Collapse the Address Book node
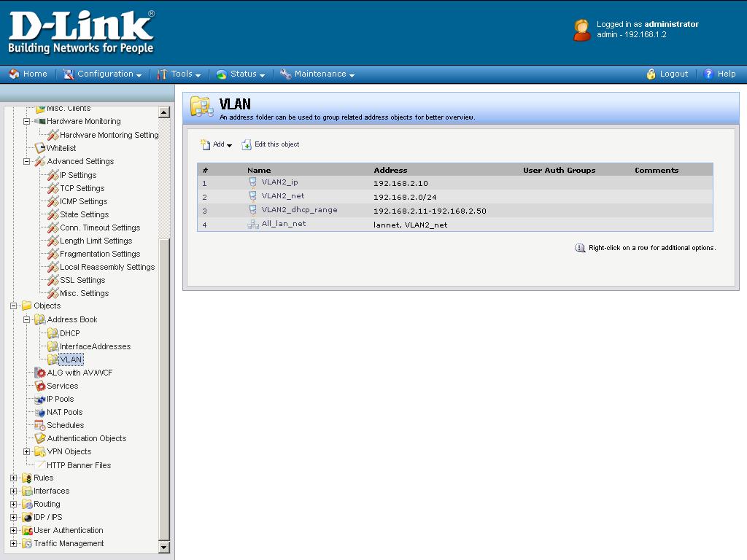 coord(27,319)
